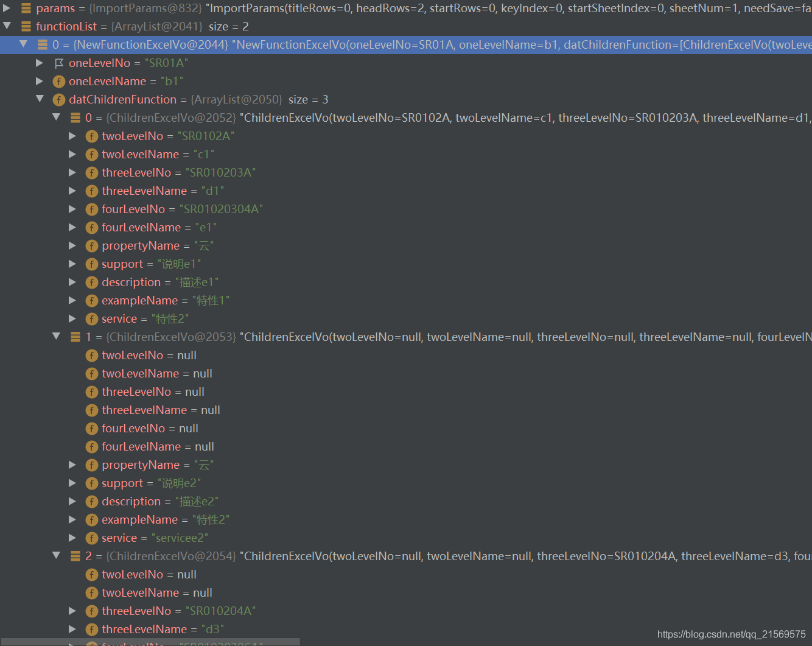This screenshot has width=812, height=646.
Task: Expand fourLevelNo "SR01020304A" field
Action: coord(72,209)
